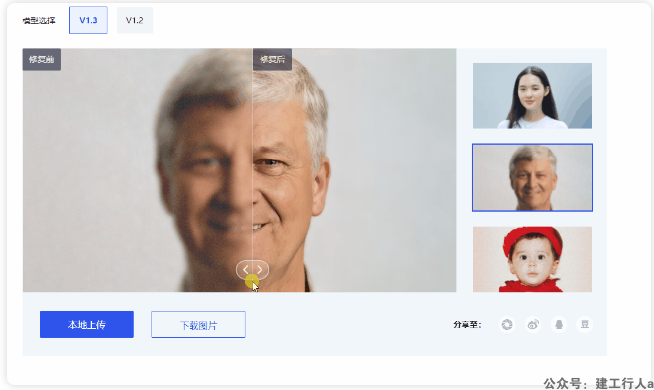Click the 分享至 share label
The width and height of the screenshot is (654, 390).
(x=468, y=325)
